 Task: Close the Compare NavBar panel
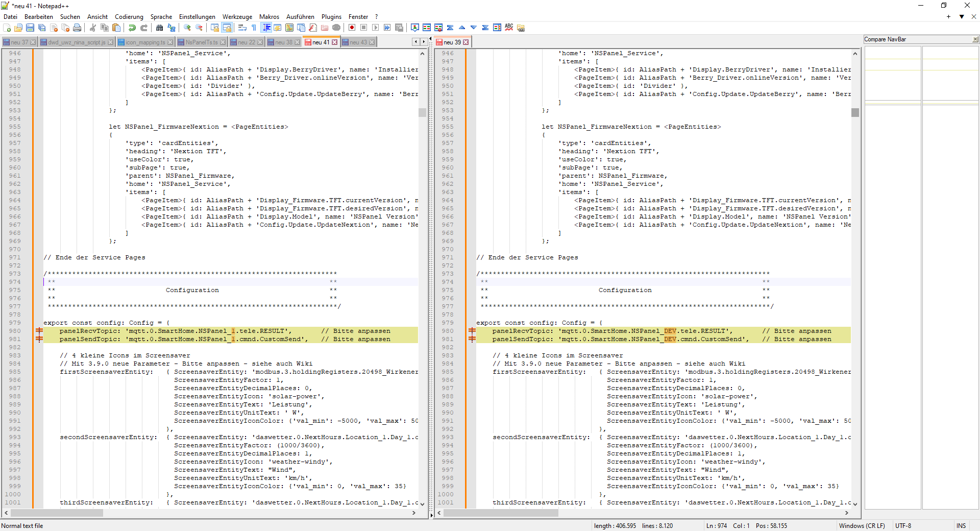pyautogui.click(x=975, y=39)
